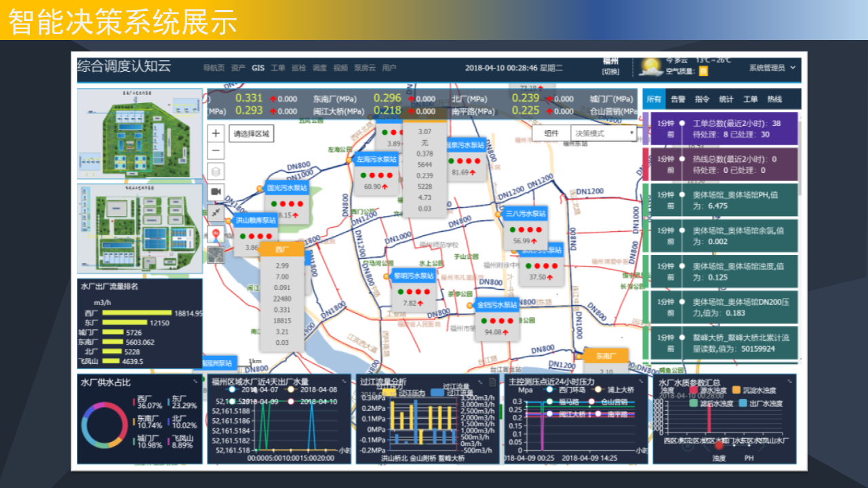The image size is (868, 488).
Task: Open the 洪山粮库泵站 label
Action: [x=256, y=221]
